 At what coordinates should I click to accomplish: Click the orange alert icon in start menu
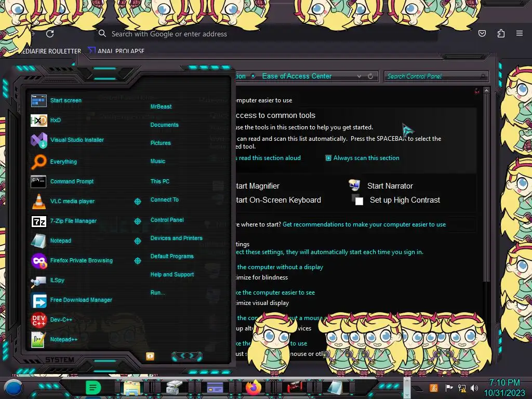pyautogui.click(x=150, y=356)
